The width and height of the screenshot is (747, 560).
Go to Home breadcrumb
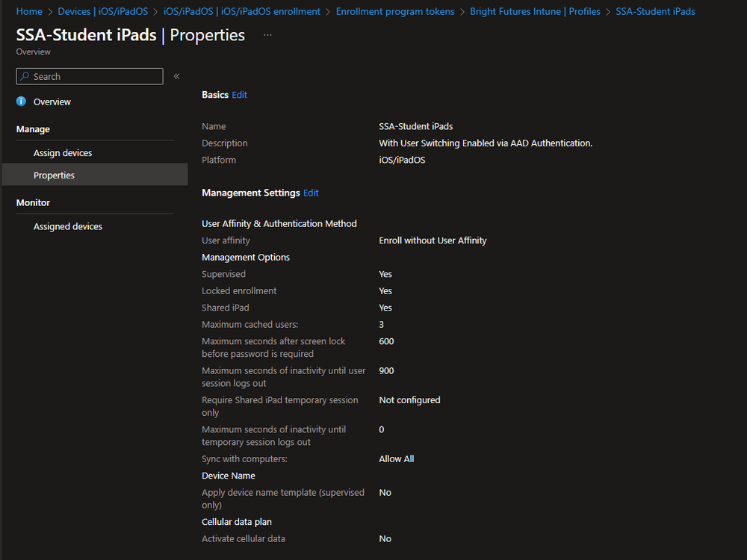click(29, 11)
